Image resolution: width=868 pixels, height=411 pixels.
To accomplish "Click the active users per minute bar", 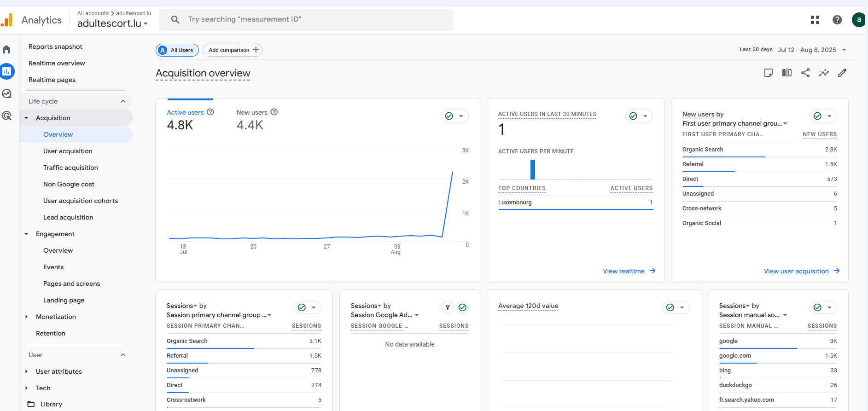I will pyautogui.click(x=533, y=169).
